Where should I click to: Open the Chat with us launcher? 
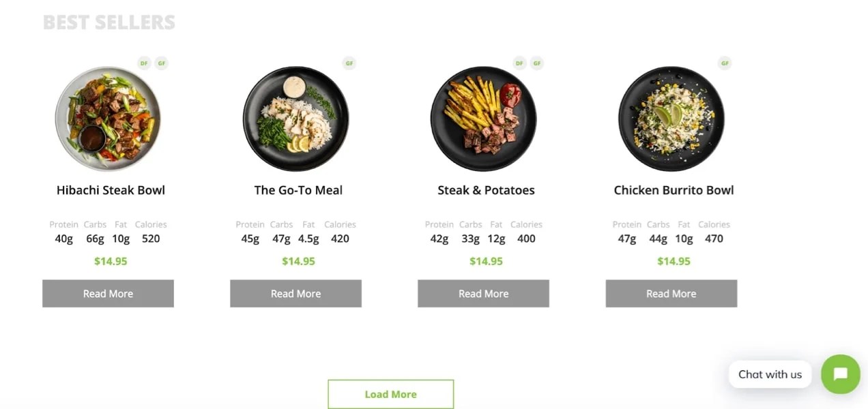(x=770, y=374)
